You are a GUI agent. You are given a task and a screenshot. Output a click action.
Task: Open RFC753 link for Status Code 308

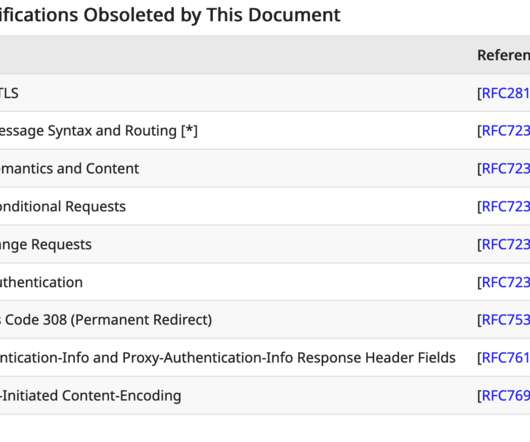coord(506,320)
